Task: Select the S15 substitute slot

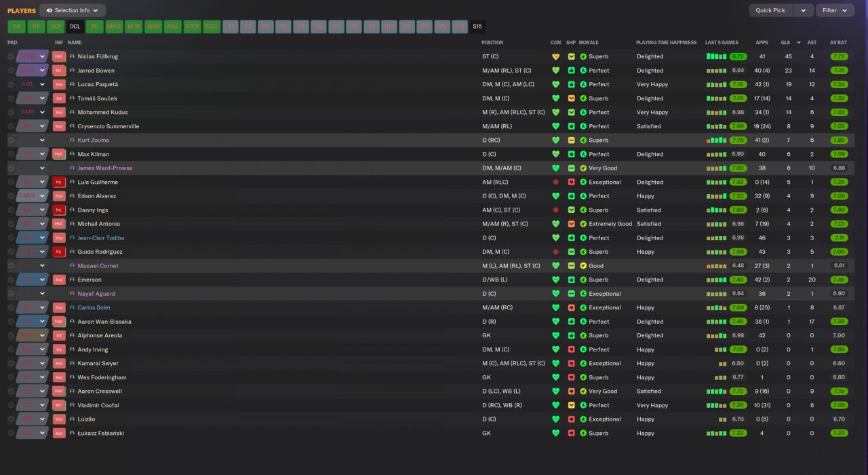Action: (477, 27)
